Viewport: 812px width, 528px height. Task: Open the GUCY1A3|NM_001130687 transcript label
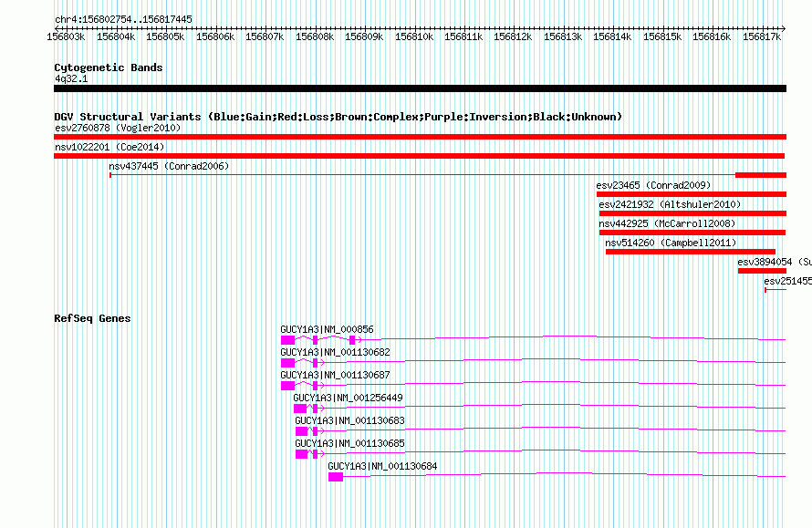(335, 375)
